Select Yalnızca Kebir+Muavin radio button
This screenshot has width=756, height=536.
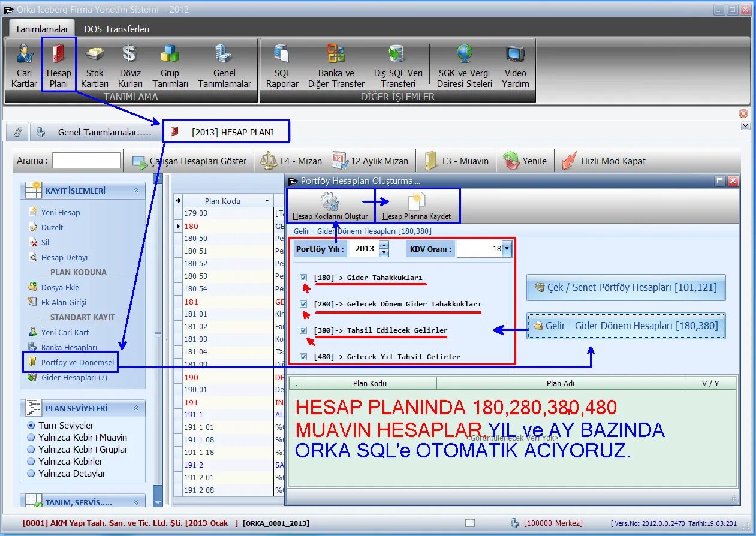coord(32,437)
